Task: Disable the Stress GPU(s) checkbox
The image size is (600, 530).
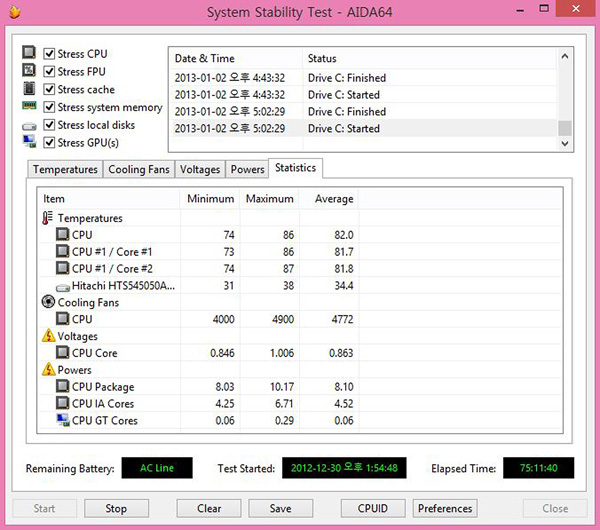Action: pos(49,142)
